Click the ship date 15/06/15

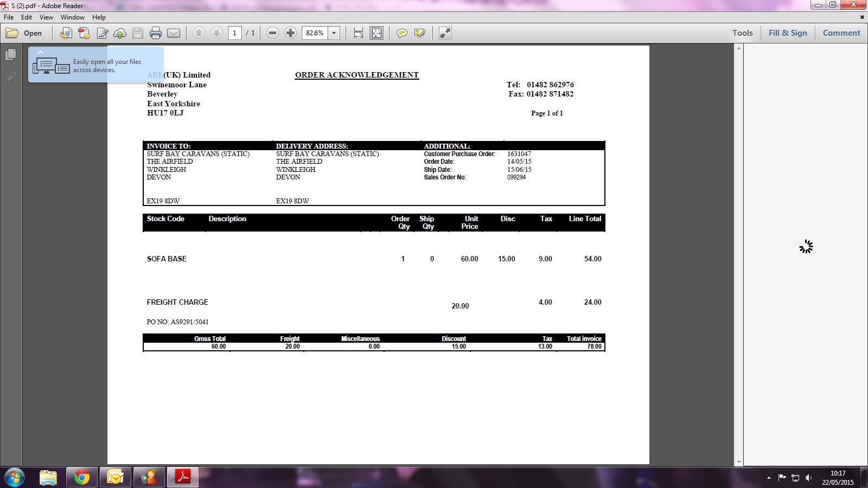(519, 170)
